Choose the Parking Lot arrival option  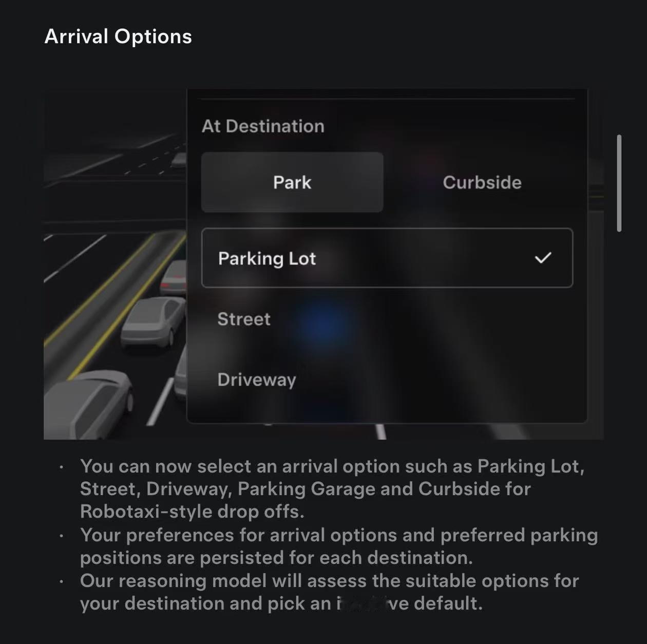tap(387, 258)
